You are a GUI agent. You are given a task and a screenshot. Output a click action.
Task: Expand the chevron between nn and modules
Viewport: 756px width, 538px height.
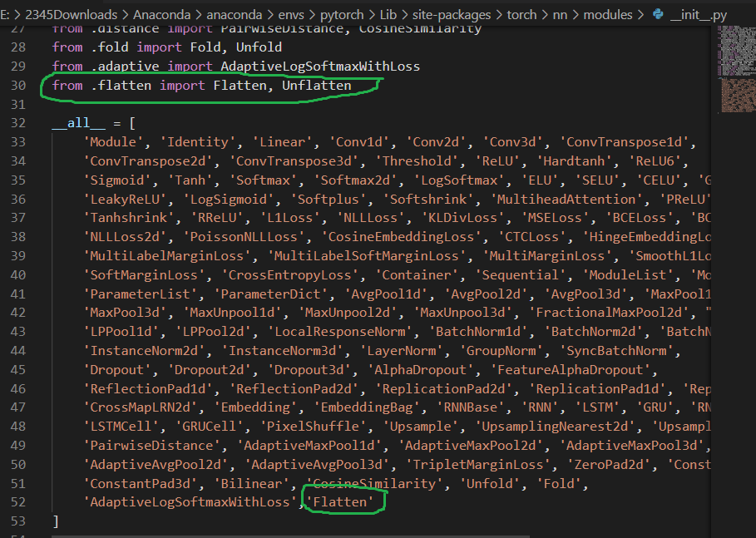click(576, 14)
